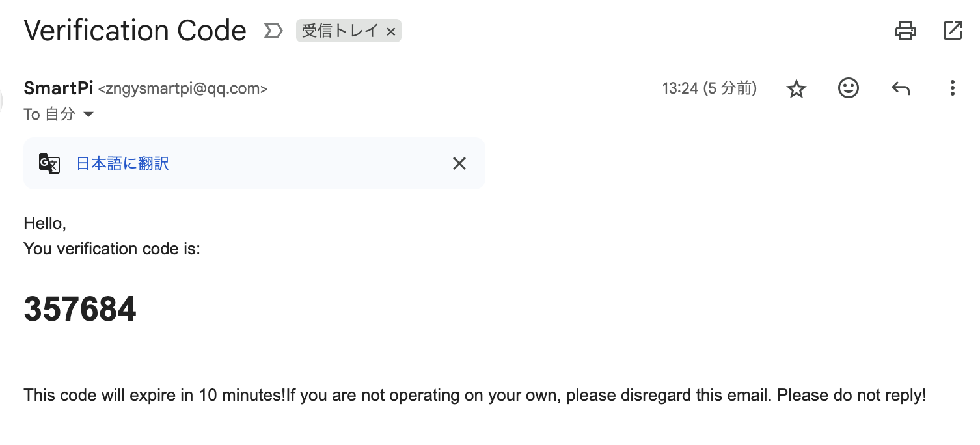Print this email using the printer icon
The height and width of the screenshot is (445, 980).
click(906, 31)
